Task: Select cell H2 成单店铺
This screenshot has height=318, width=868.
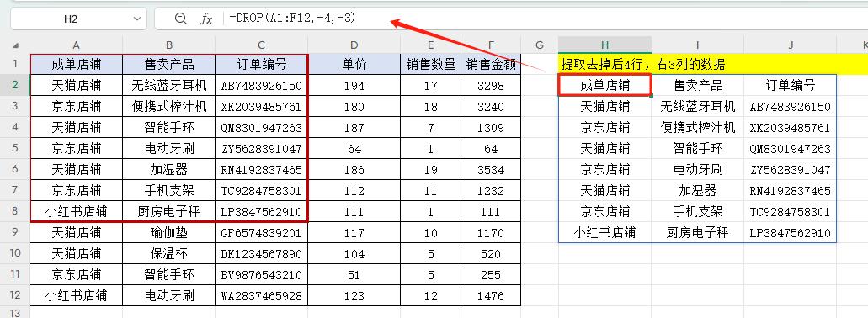Action: (x=605, y=85)
